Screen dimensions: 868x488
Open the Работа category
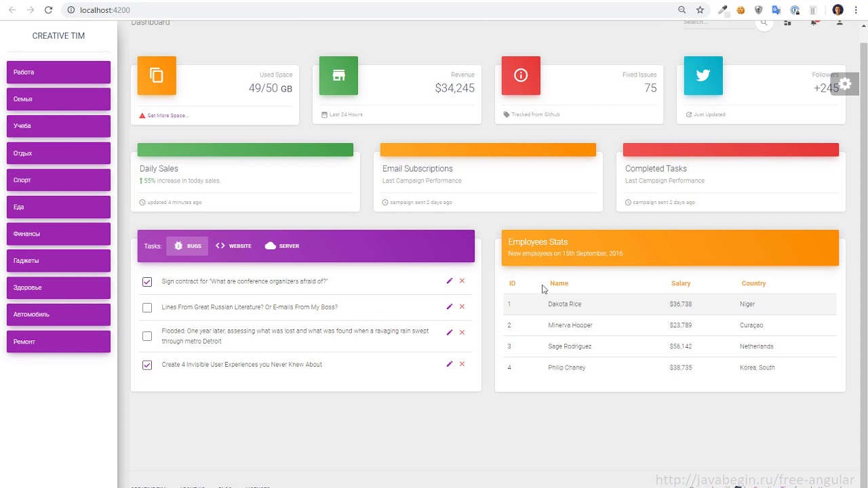click(x=58, y=73)
